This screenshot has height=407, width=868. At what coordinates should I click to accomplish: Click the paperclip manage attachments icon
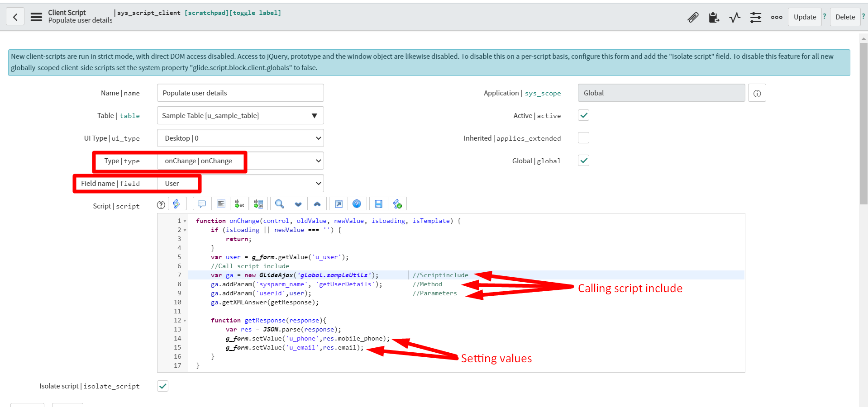pyautogui.click(x=693, y=17)
